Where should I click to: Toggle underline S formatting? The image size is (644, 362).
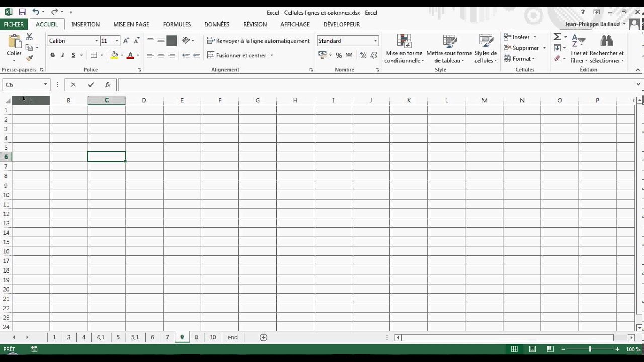coord(73,55)
